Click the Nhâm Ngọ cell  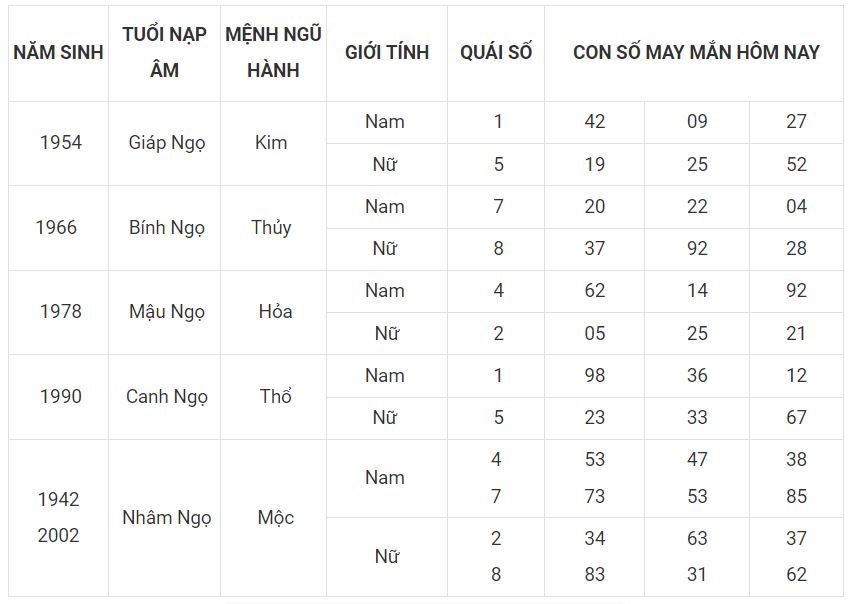(167, 517)
